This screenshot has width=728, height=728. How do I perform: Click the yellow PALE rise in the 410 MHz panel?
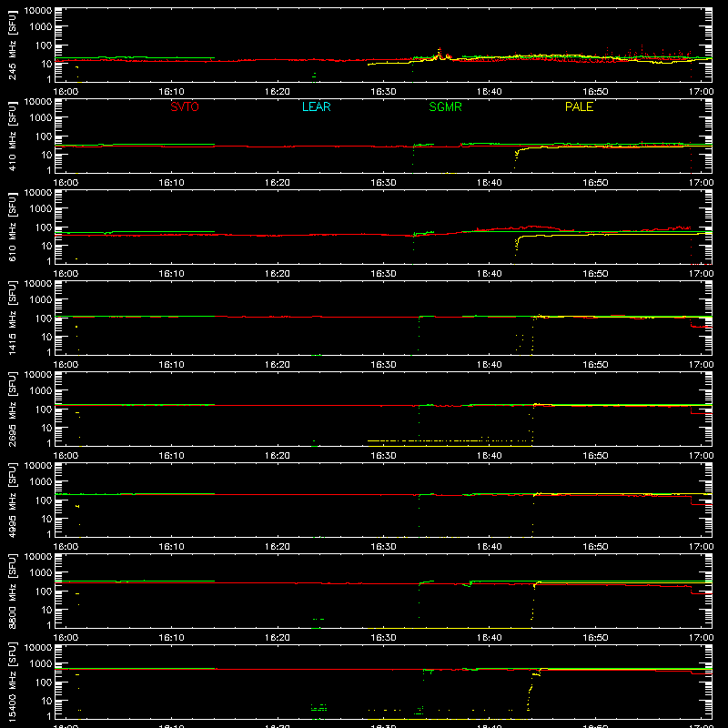click(517, 157)
